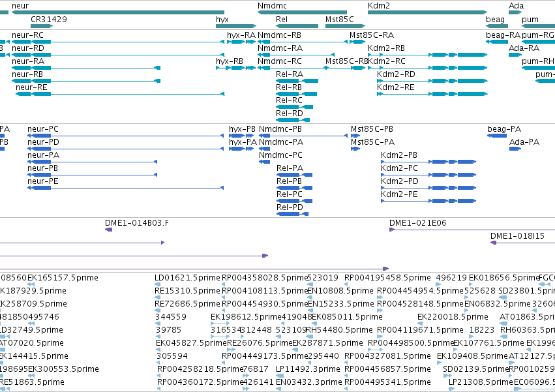Screen dimensions: 555x392
Task: Select the Nmdmc gene bar
Action: coord(302,12)
